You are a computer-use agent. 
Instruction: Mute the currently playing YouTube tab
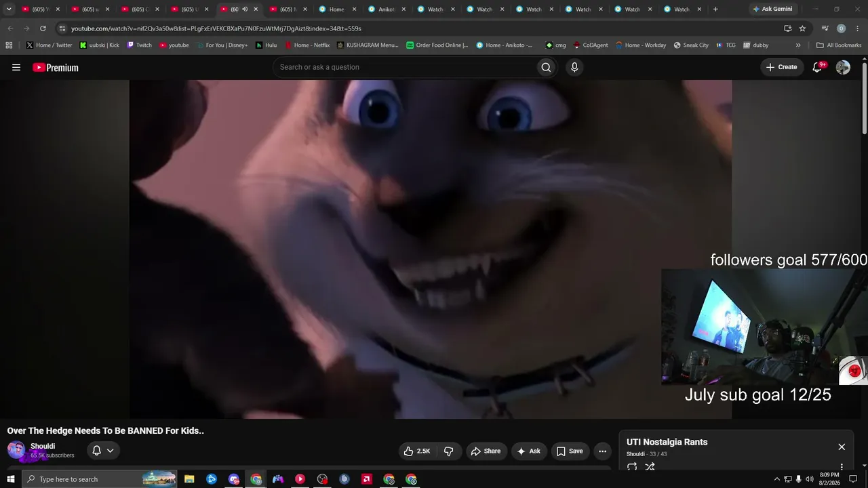point(245,9)
